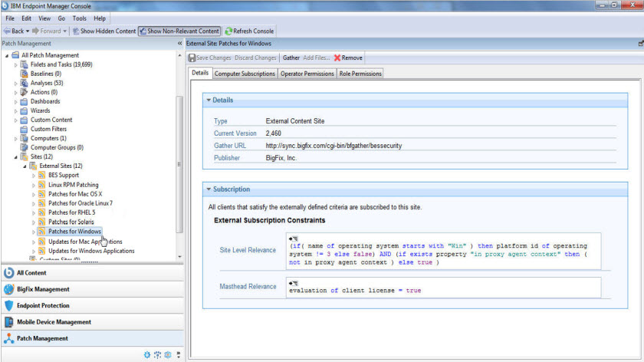Toggle Show Non-Relevant Content off
Screen dimensions: 644x362
179,31
